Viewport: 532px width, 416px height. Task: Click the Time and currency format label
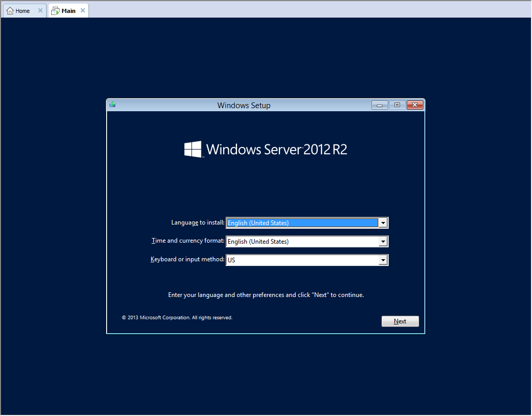pos(188,241)
